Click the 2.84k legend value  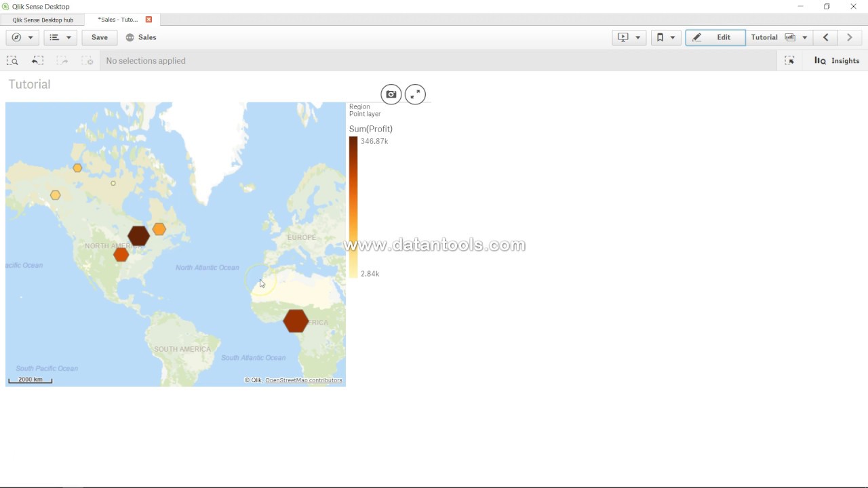point(370,274)
